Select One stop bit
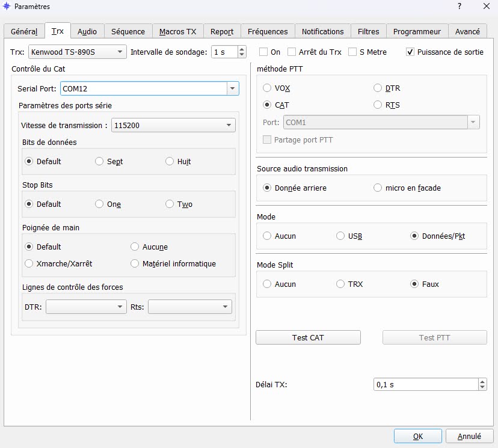 coord(99,204)
